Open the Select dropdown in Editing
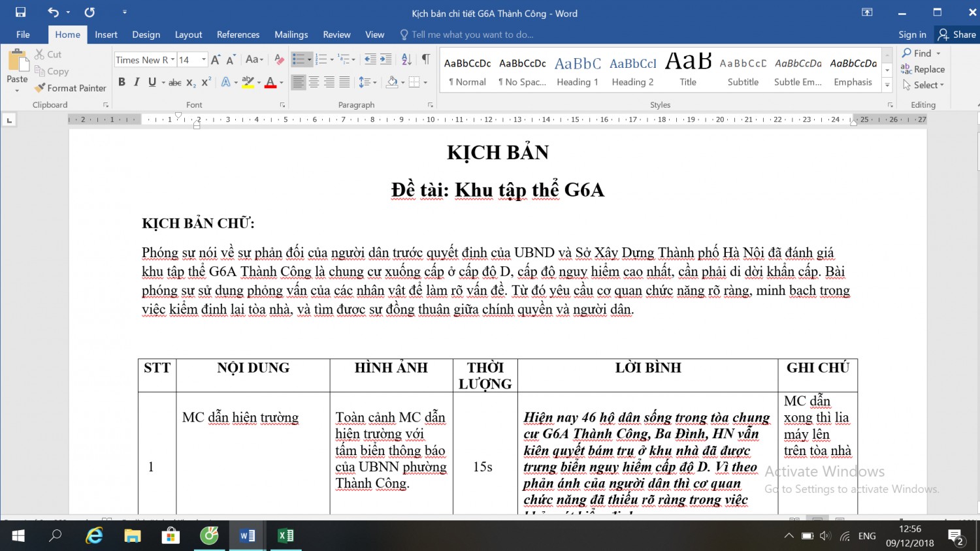This screenshot has width=980, height=551. pyautogui.click(x=924, y=86)
